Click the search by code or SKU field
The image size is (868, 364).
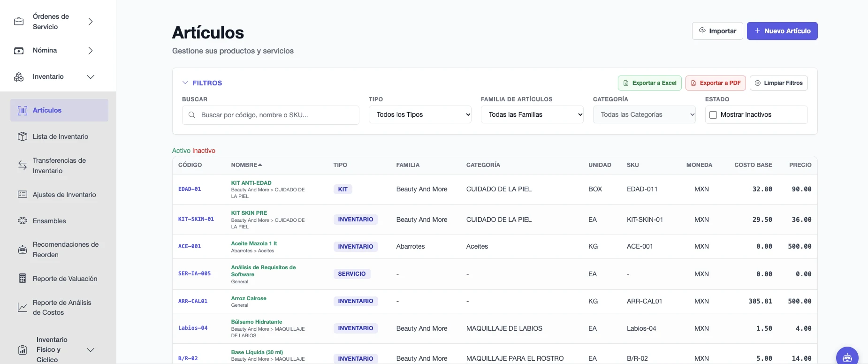tap(271, 115)
